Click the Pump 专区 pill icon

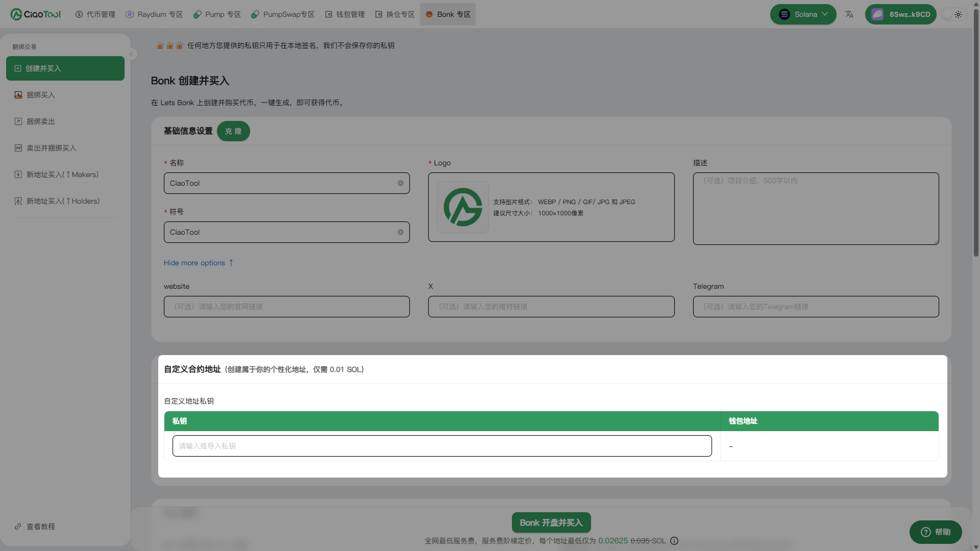[198, 14]
